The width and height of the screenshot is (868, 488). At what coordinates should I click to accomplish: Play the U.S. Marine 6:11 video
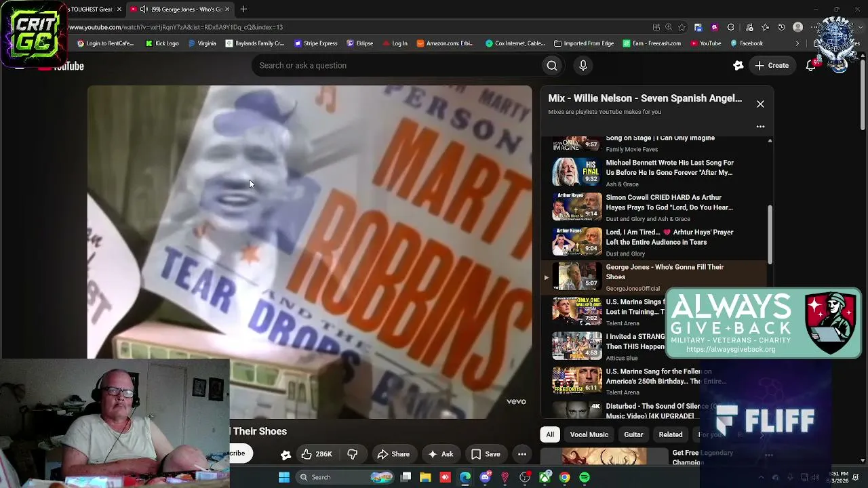[577, 380]
